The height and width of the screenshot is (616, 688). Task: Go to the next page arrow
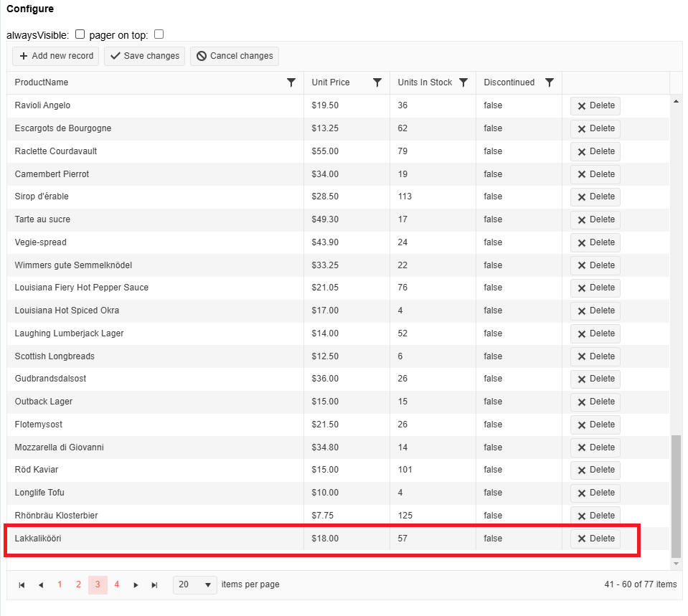point(136,585)
